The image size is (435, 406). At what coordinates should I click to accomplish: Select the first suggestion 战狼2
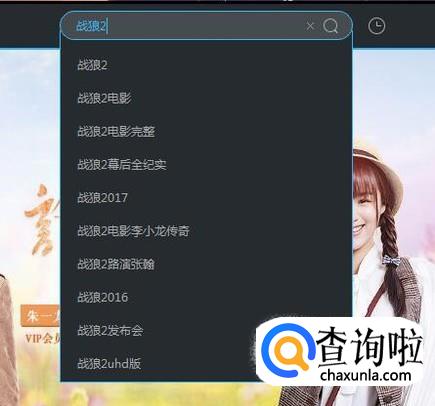coord(206,65)
